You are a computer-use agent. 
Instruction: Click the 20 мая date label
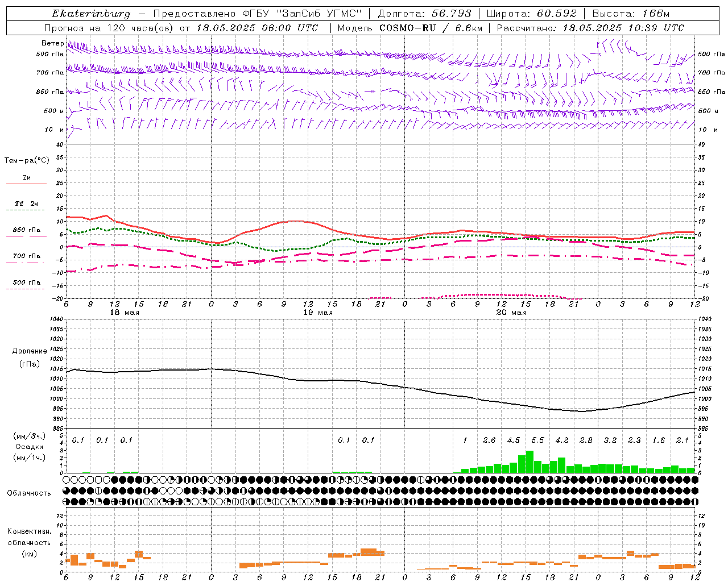(511, 313)
